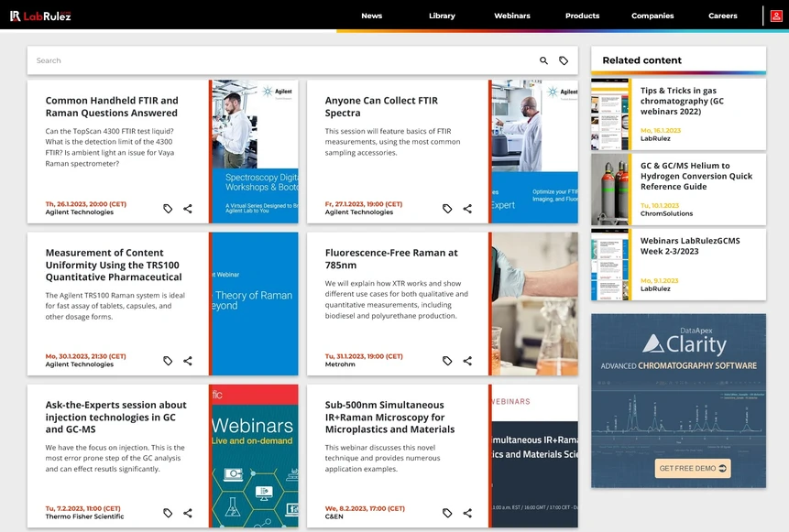The image size is (789, 532).
Task: Focus the Search input field
Action: click(x=282, y=60)
